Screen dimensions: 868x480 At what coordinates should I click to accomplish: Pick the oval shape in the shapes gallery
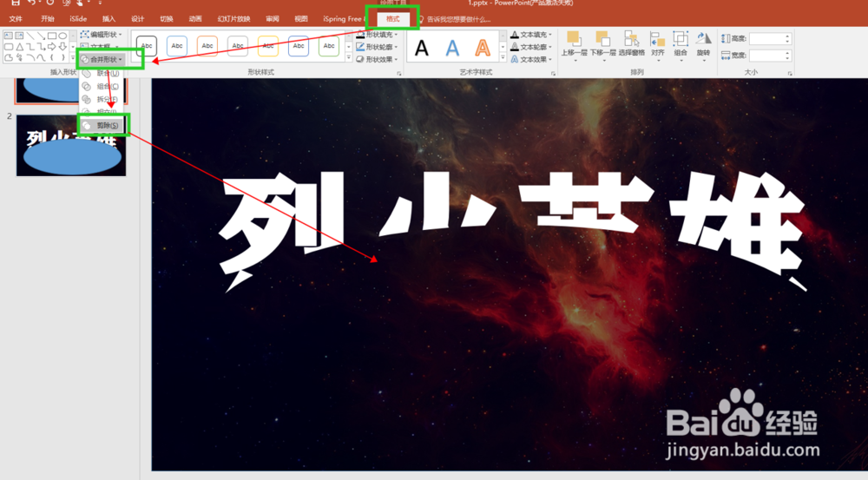[x=62, y=36]
